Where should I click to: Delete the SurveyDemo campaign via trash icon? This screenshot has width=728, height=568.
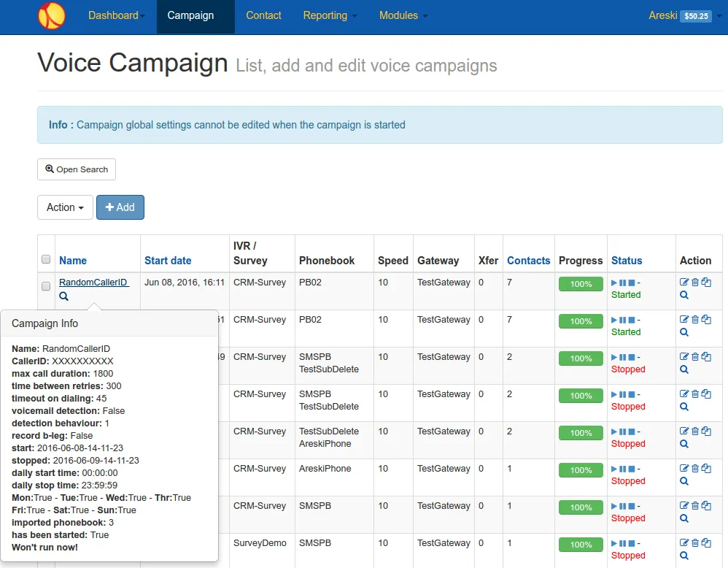695,542
